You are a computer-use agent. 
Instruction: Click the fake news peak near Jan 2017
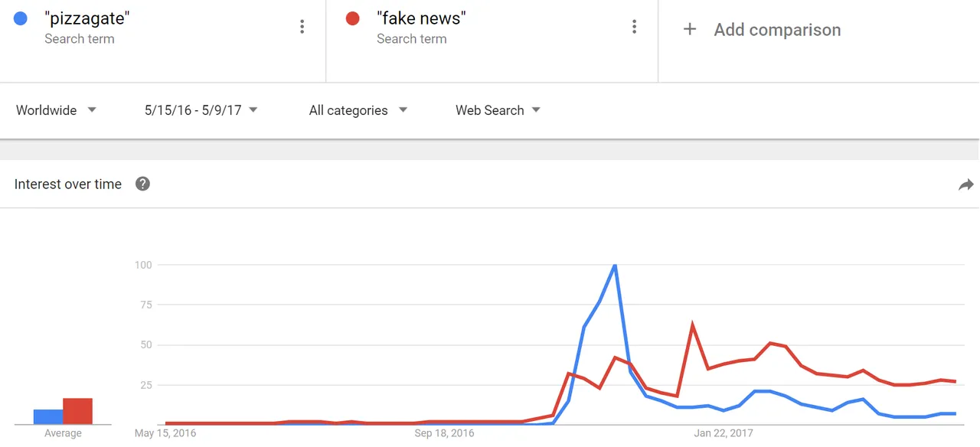pyautogui.click(x=692, y=325)
